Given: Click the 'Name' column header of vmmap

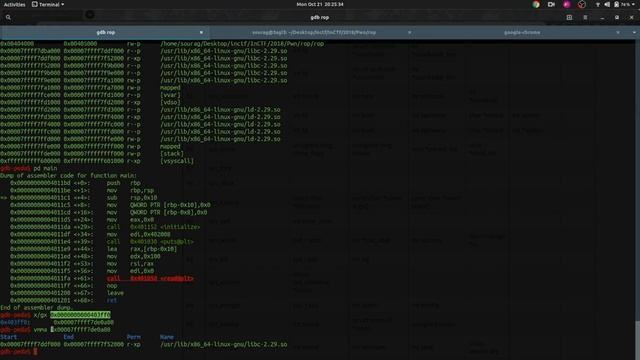Looking at the screenshot, I should pyautogui.click(x=167, y=337).
